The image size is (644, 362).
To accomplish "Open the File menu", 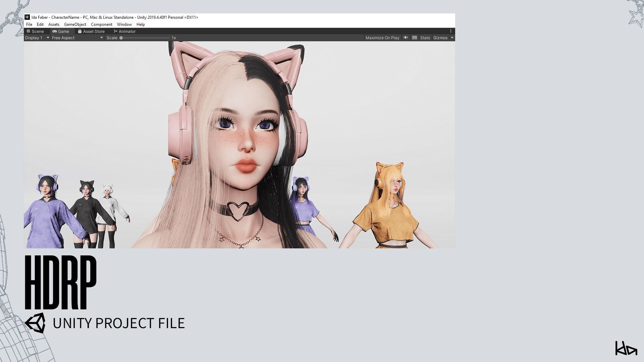I will point(29,24).
